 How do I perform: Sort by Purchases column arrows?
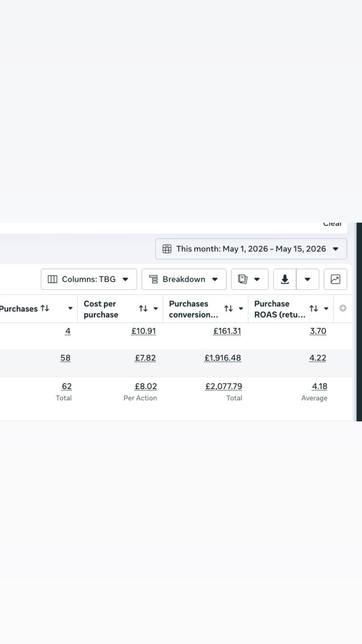tap(45, 308)
